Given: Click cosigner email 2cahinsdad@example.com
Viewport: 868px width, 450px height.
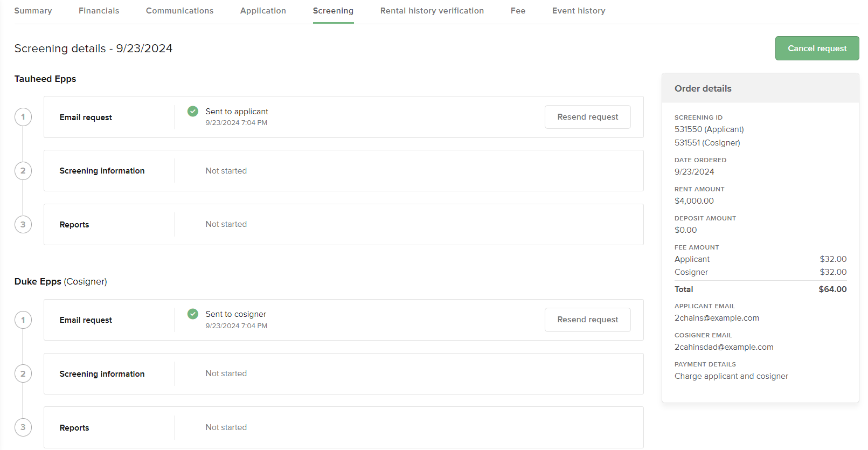Looking at the screenshot, I should (x=724, y=347).
